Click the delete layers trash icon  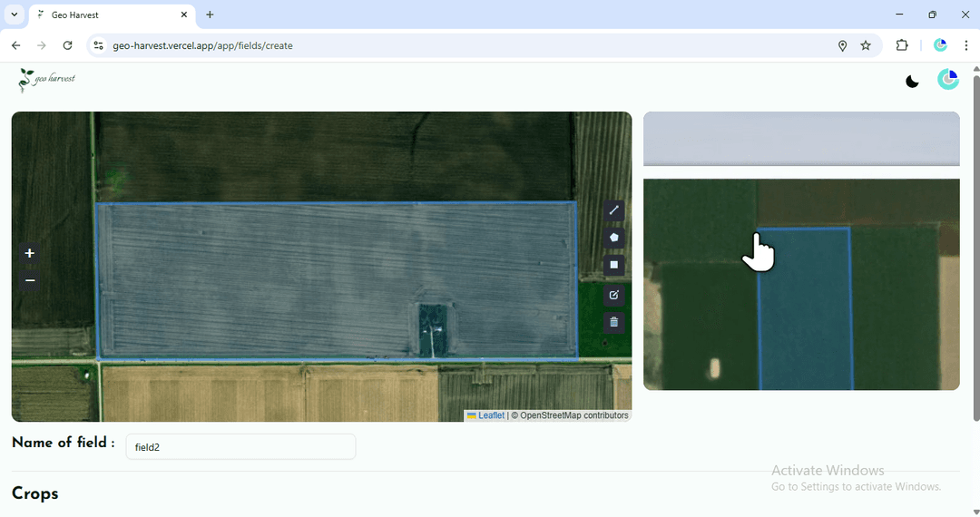614,322
